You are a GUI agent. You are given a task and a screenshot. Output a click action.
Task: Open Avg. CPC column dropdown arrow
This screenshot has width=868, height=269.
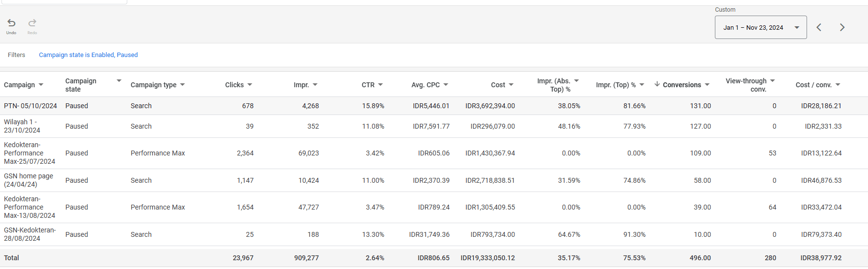tap(446, 85)
